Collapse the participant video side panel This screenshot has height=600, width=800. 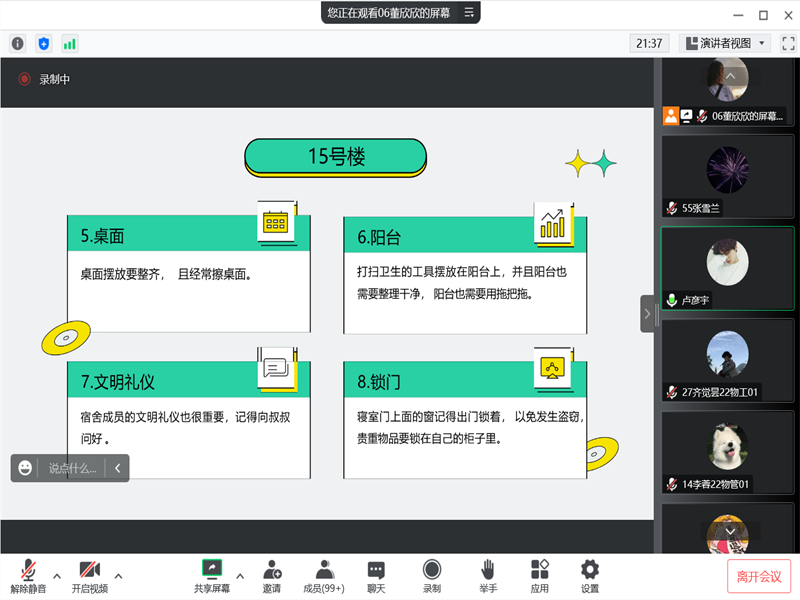tap(647, 313)
